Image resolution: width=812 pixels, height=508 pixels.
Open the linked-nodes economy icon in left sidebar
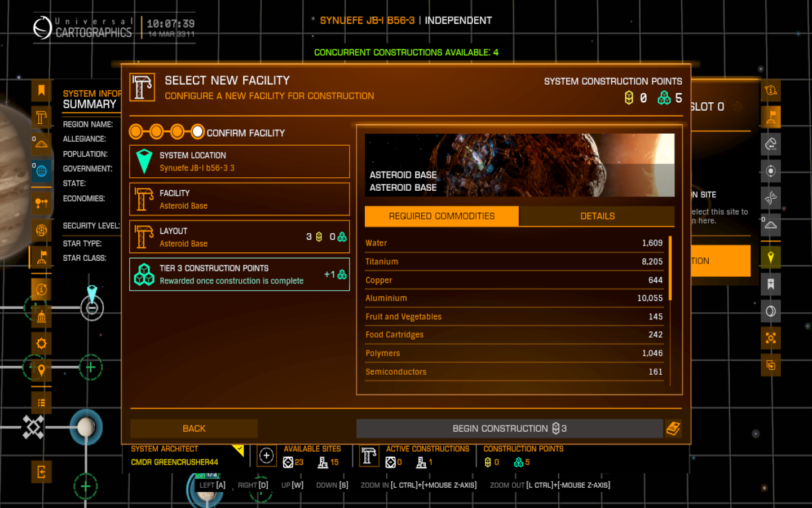click(x=41, y=203)
